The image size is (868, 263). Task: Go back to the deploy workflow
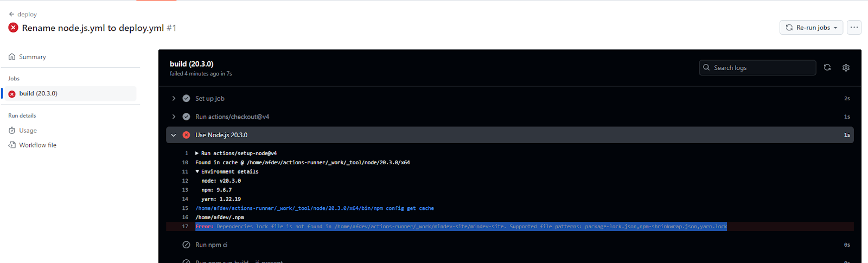[23, 14]
